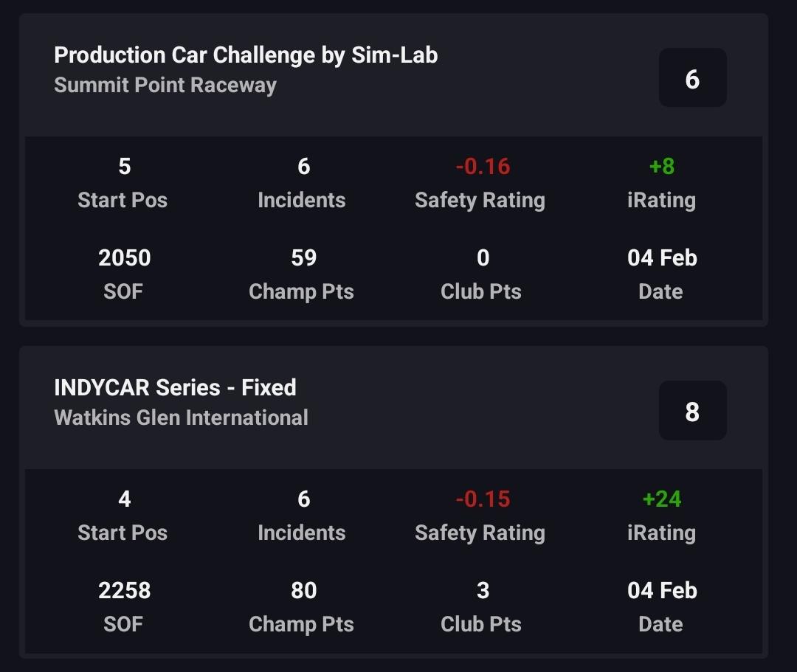
Task: Click the 59 Champ Pts value
Action: click(303, 258)
